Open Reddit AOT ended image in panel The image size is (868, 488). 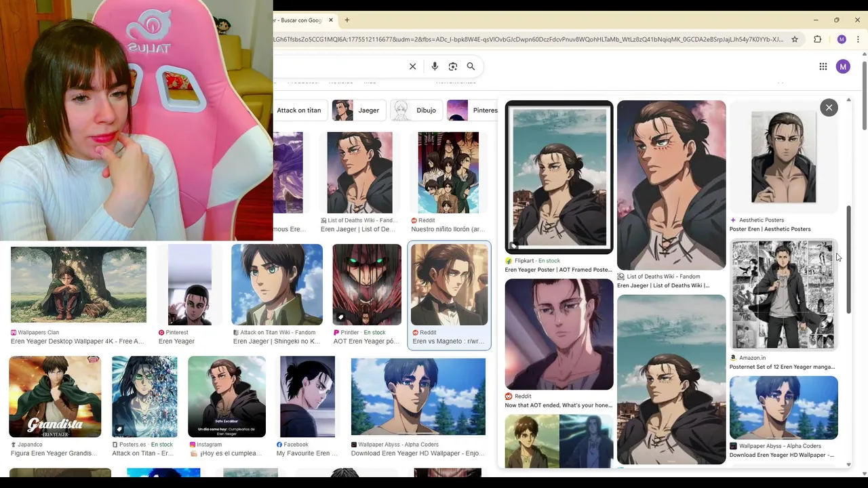point(559,334)
